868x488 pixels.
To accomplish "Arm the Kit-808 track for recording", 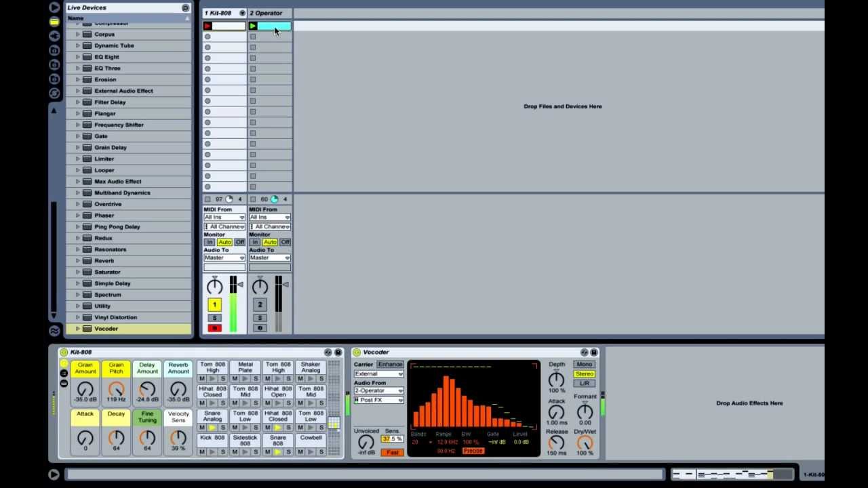I will point(214,328).
